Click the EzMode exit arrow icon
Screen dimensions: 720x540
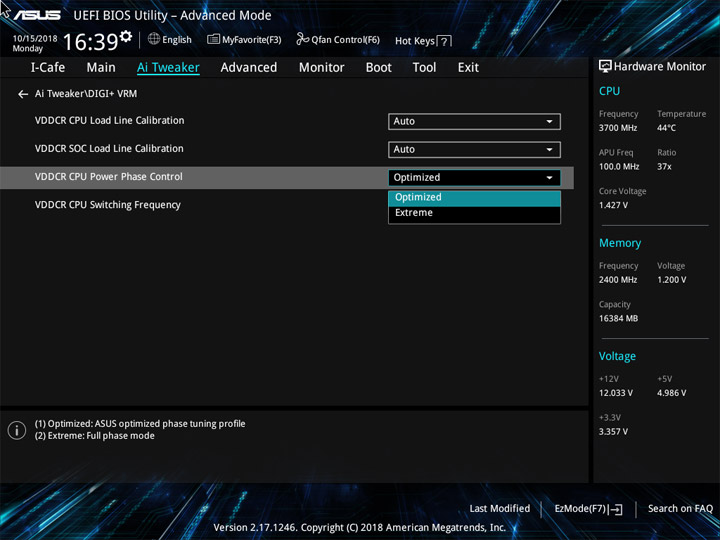click(616, 509)
